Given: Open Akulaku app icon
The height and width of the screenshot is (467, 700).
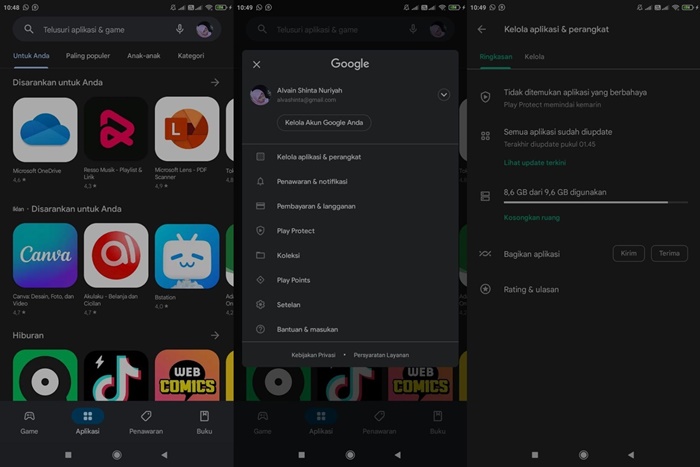Looking at the screenshot, I should click(116, 255).
